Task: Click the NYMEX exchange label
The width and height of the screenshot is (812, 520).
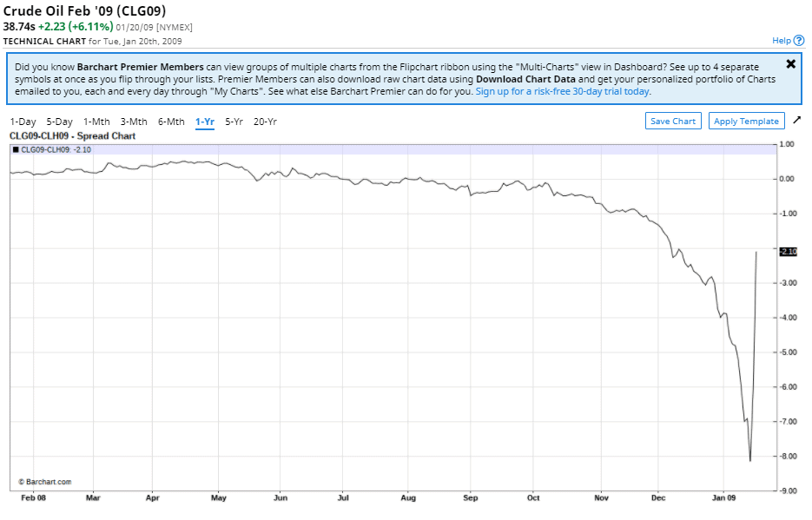Action: (x=175, y=27)
